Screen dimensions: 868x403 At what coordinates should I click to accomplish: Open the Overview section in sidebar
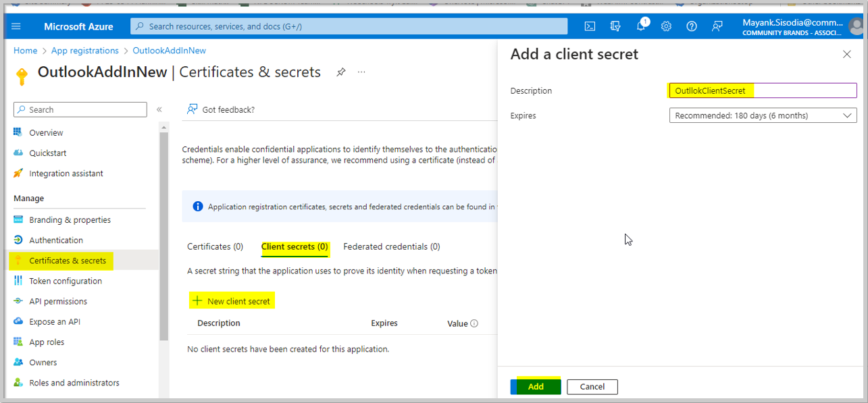pos(46,132)
